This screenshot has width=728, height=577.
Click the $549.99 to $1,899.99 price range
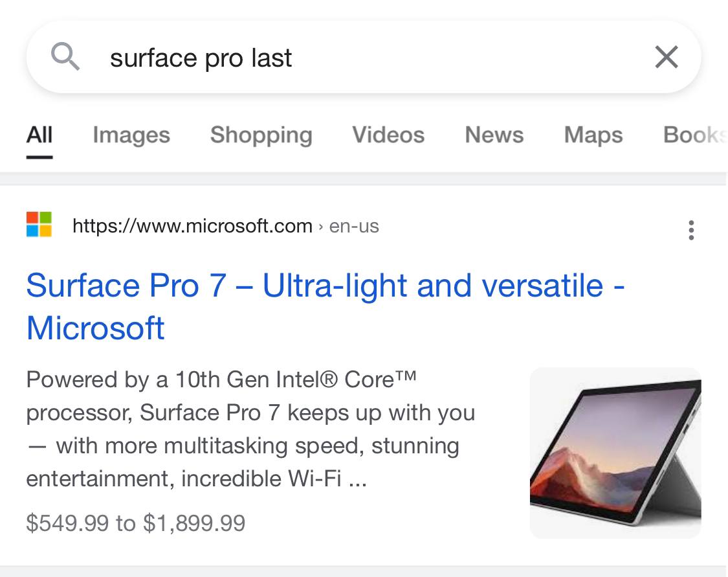[x=136, y=523]
